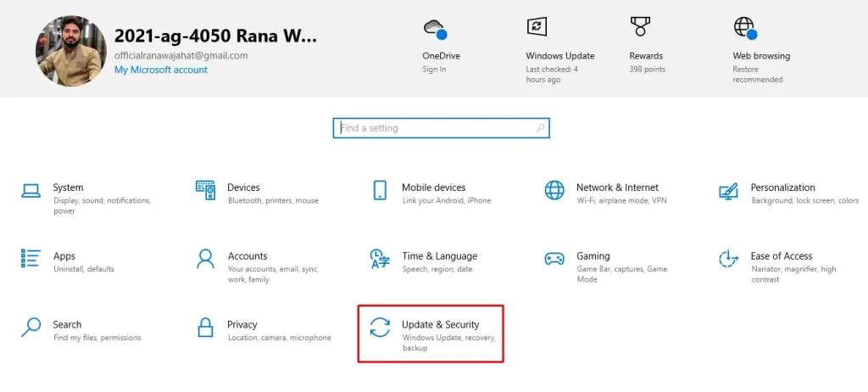Screen dimensions: 868x392
Task: Open the Privacy lock icon
Action: (x=205, y=327)
